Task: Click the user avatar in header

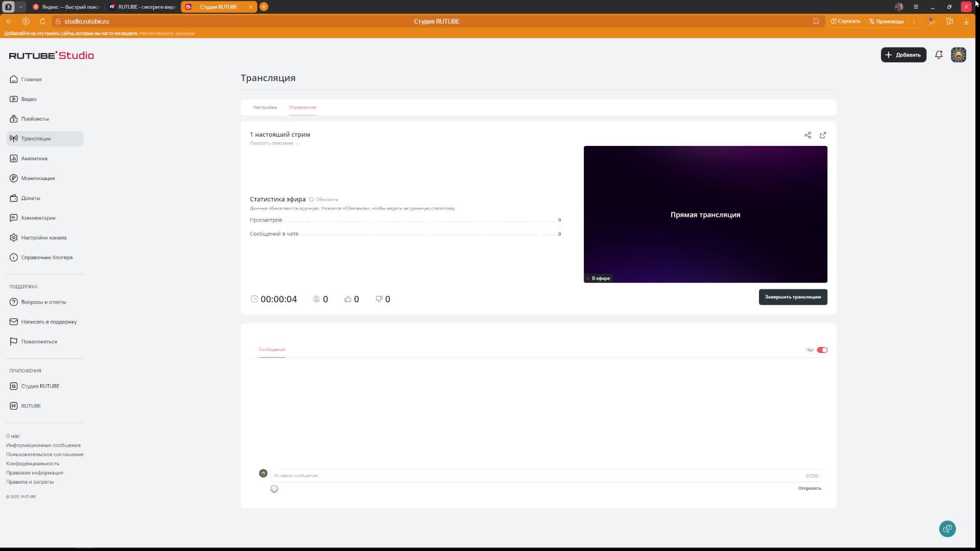Action: point(958,55)
